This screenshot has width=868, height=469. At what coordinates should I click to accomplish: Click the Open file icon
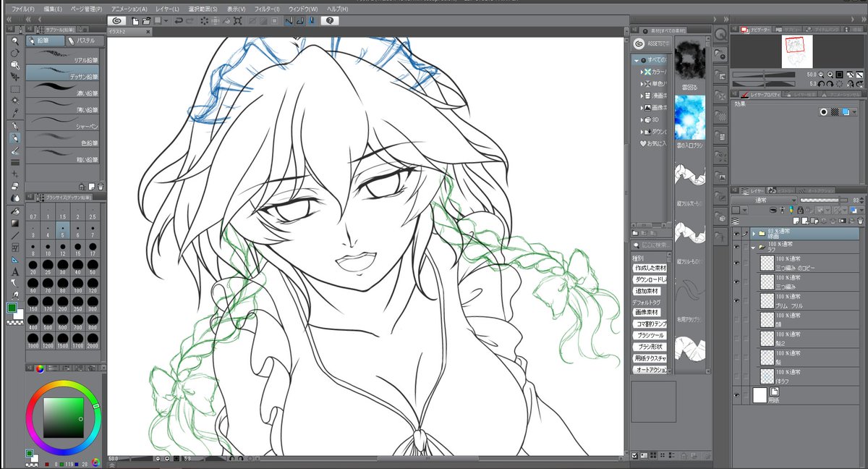tap(147, 21)
